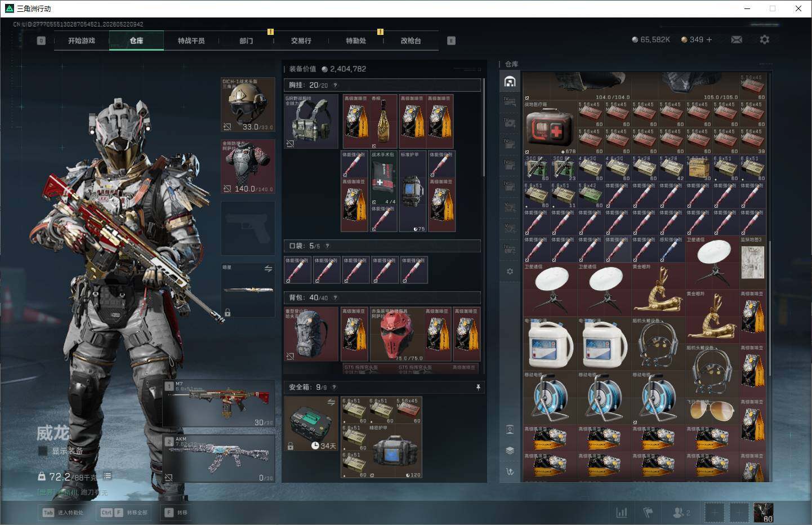Toggle the 显示装备 checkbox
Screen dimensions: 812x525
42,451
